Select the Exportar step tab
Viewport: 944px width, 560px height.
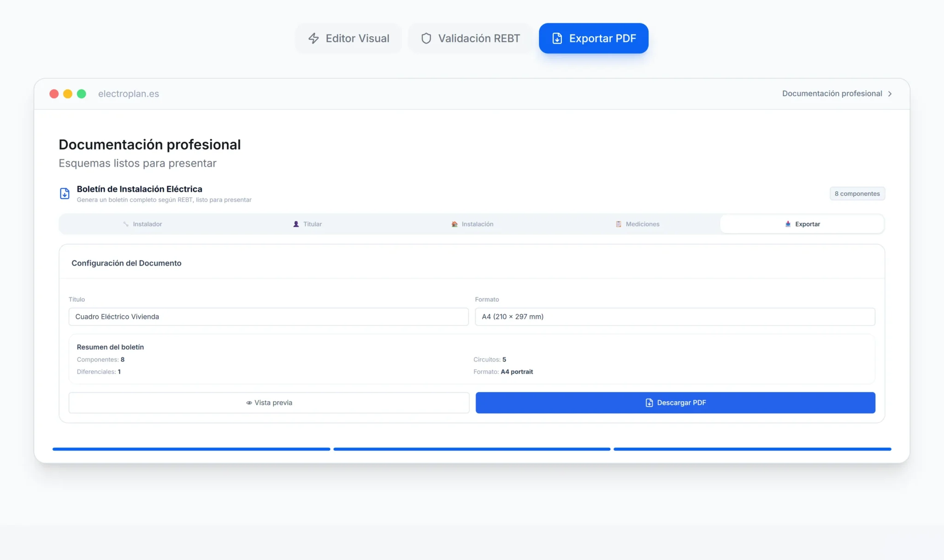[802, 224]
